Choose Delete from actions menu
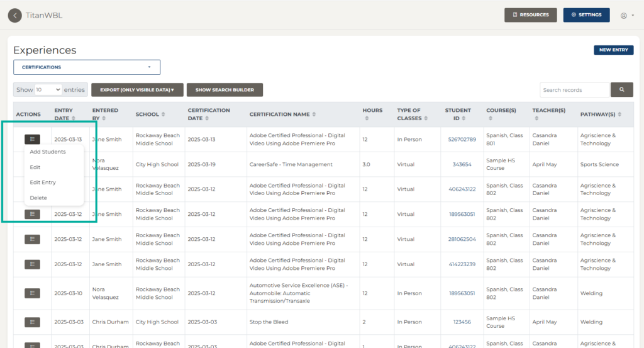 pos(38,198)
